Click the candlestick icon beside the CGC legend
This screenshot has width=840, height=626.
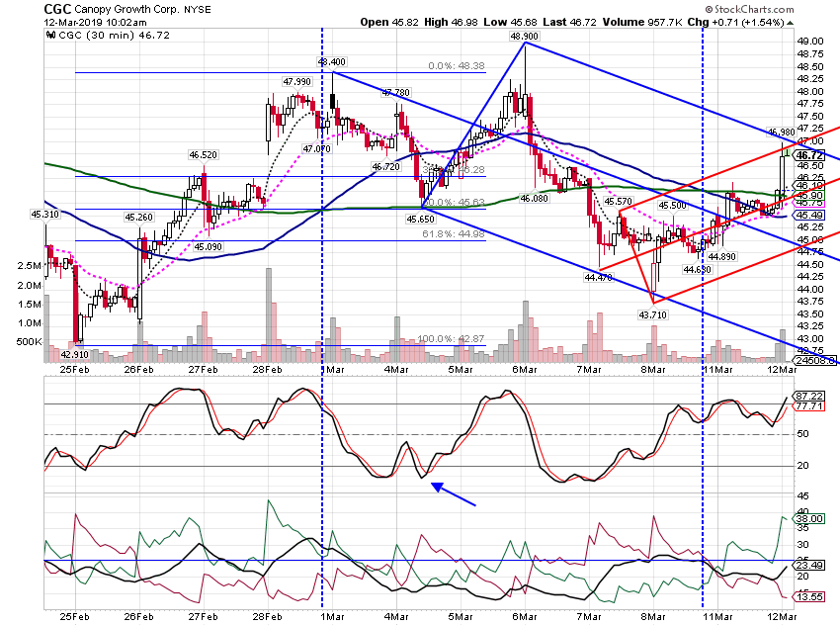50,36
